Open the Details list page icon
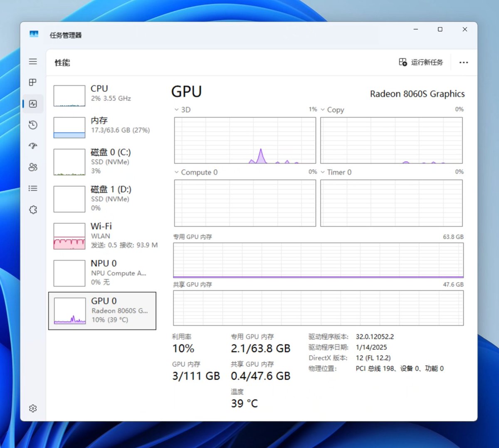The width and height of the screenshot is (499, 448). 33,188
